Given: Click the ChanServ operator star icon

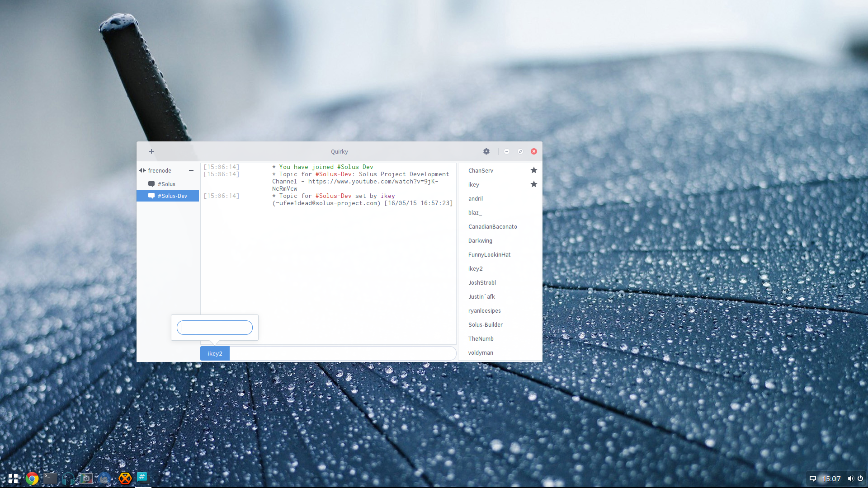Looking at the screenshot, I should 534,170.
